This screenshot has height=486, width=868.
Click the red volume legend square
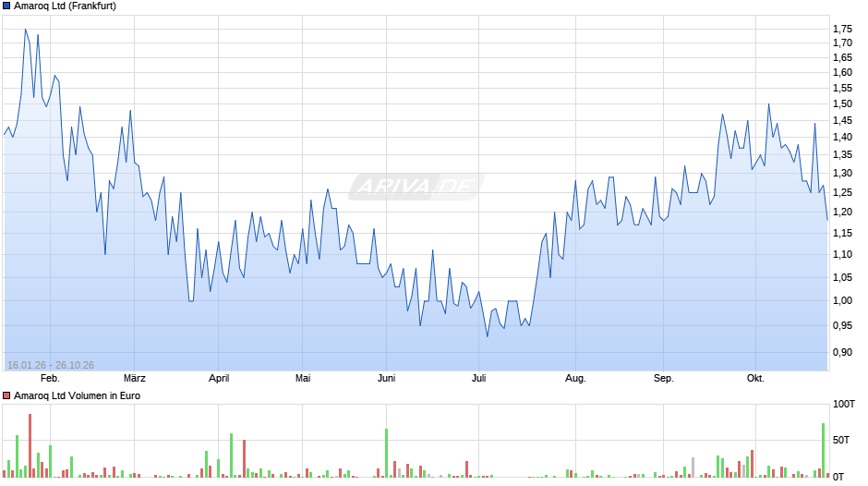coord(6,395)
